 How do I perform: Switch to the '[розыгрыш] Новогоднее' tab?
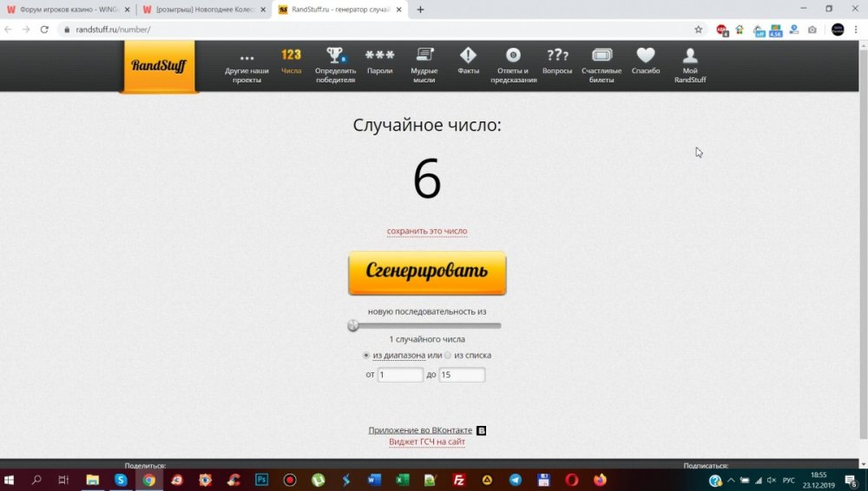click(x=204, y=10)
